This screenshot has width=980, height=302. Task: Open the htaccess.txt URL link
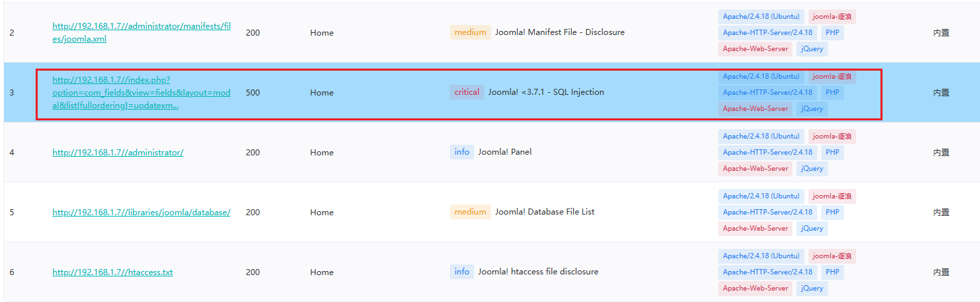[x=112, y=272]
